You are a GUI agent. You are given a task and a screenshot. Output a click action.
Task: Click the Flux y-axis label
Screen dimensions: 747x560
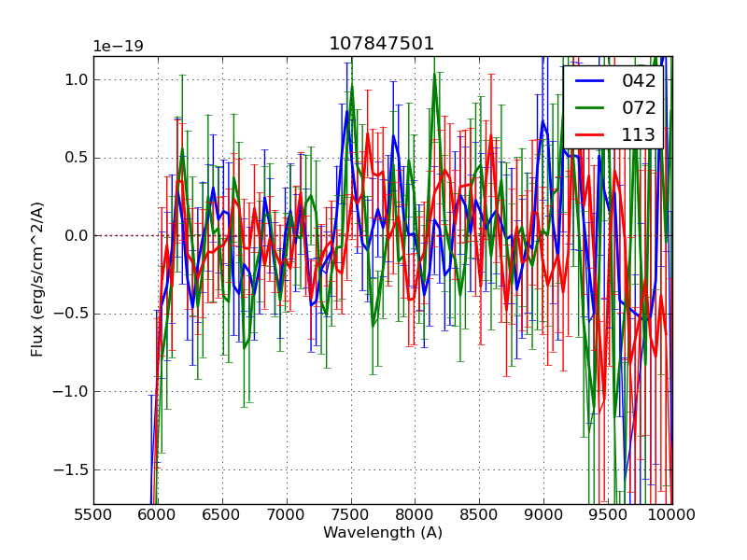37,279
